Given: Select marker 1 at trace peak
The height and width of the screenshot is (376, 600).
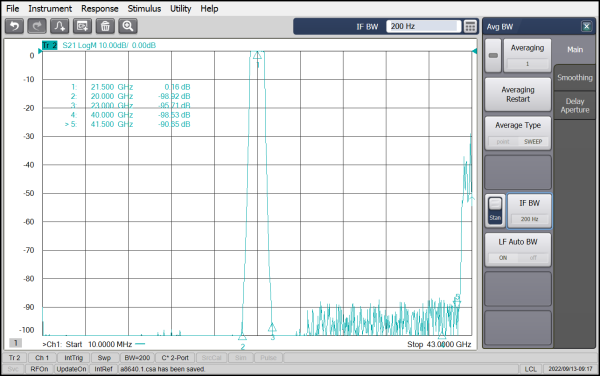Looking at the screenshot, I should (257, 56).
